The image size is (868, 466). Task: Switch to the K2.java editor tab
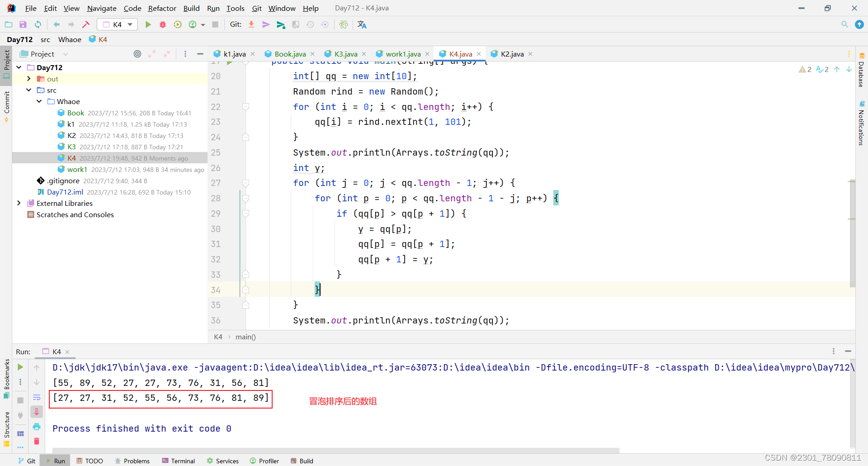click(x=512, y=54)
